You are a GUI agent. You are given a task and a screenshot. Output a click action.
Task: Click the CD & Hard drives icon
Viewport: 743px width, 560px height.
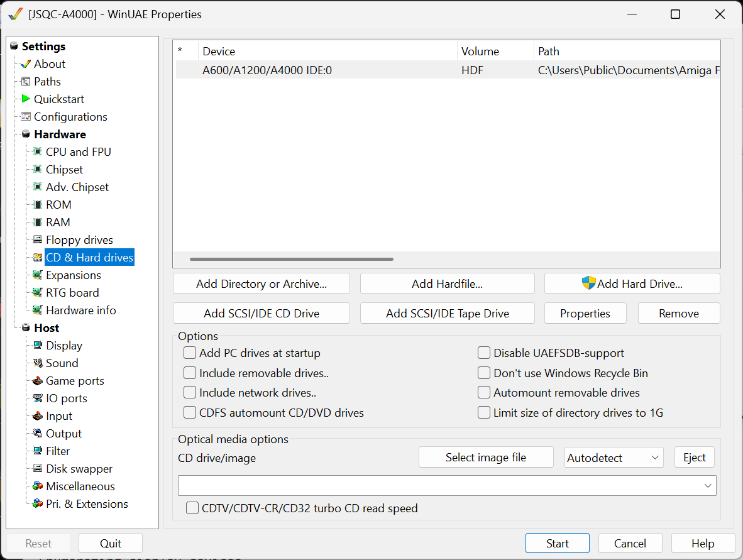point(38,257)
